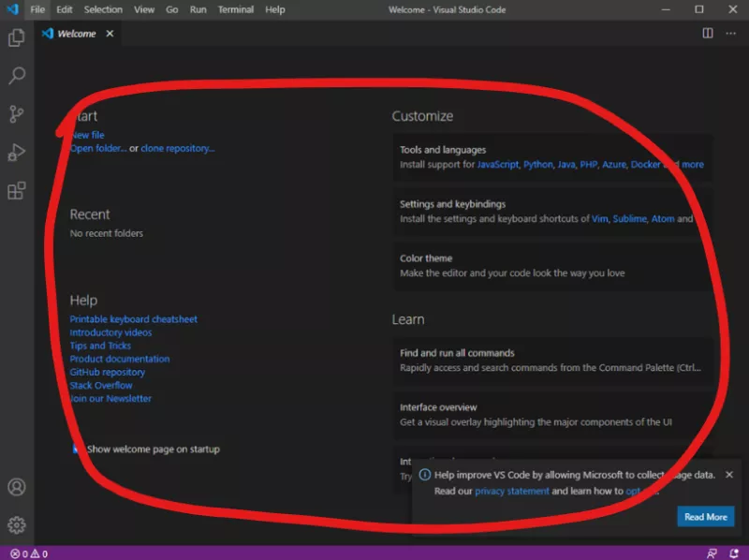
Task: Open the Terminal menu
Action: click(236, 9)
